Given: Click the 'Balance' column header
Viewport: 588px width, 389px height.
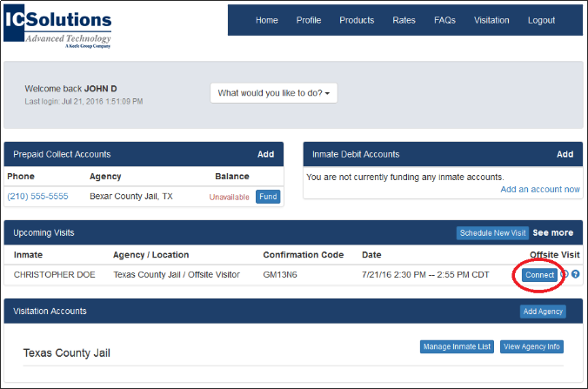Looking at the screenshot, I should tap(231, 177).
